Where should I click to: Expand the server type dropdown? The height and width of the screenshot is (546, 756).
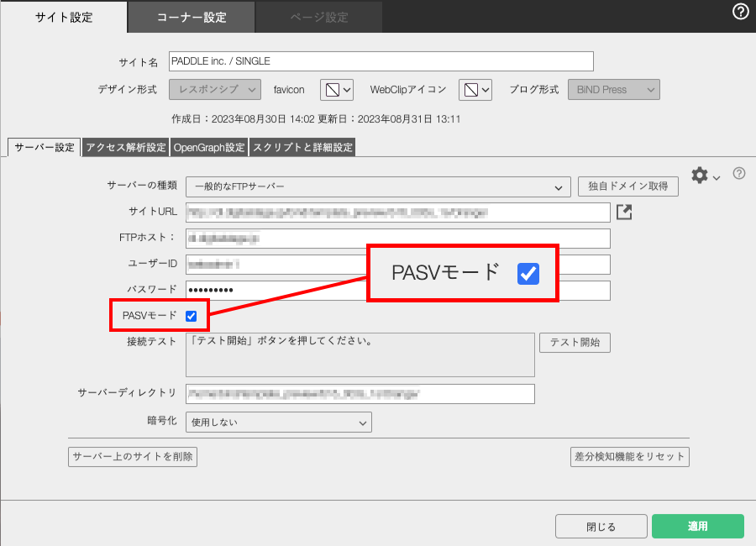point(377,186)
